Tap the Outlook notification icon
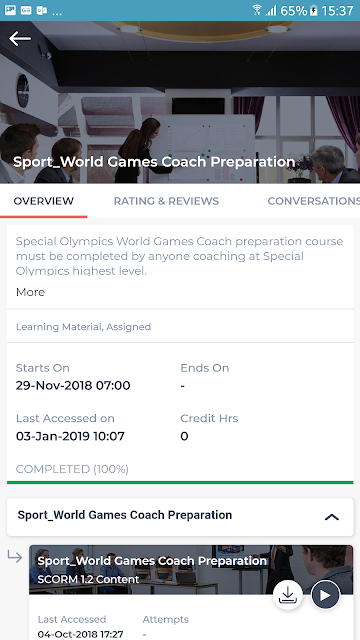 click(x=42, y=11)
